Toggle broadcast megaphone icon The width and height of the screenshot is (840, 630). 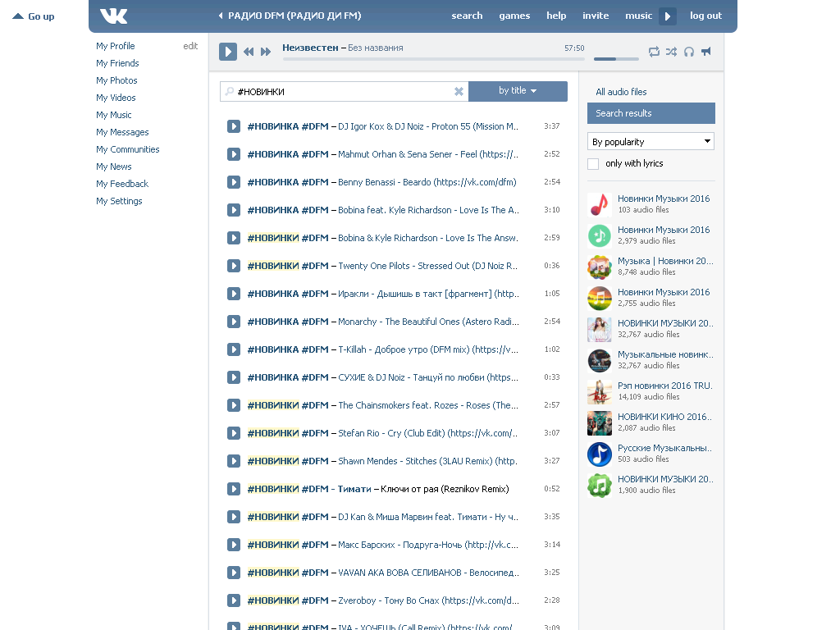coord(706,52)
